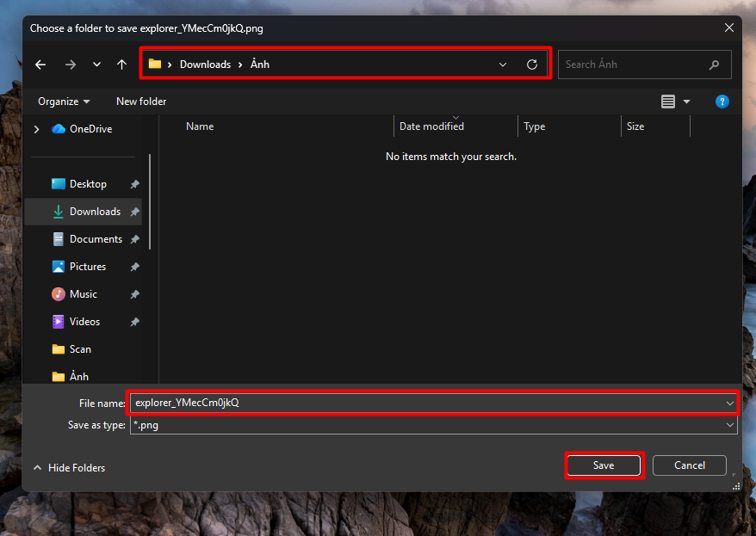This screenshot has width=756, height=536.
Task: Click the Search Ảnh input field
Action: [x=645, y=65]
